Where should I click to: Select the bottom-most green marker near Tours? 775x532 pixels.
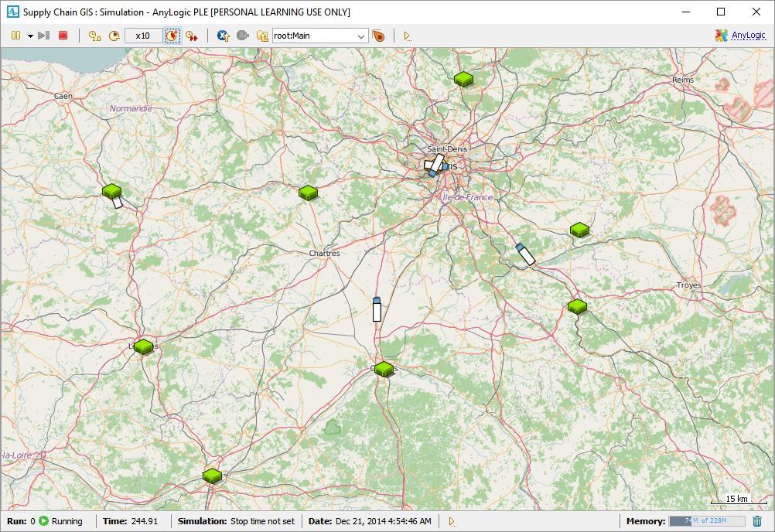212,476
